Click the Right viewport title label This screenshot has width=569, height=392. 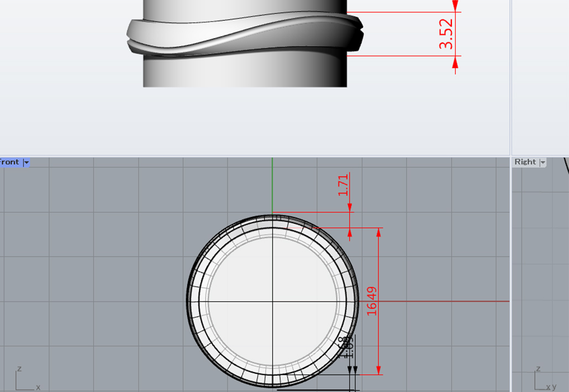525,162
